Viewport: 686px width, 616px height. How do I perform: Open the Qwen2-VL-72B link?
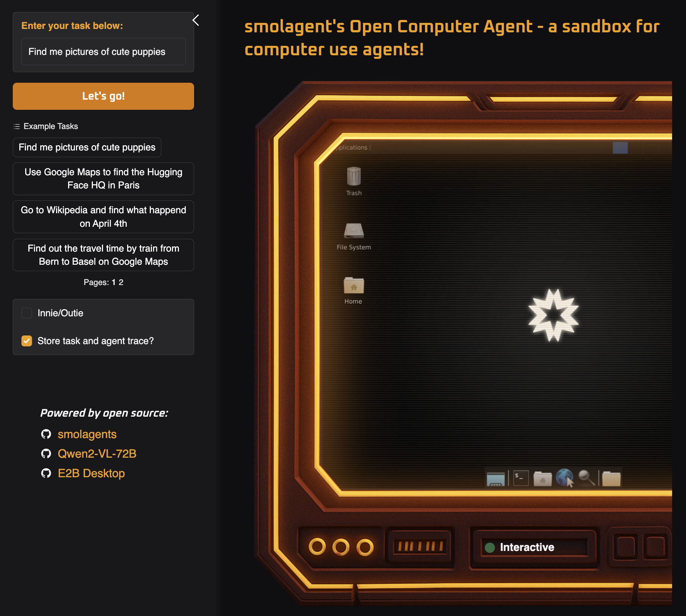coord(97,454)
